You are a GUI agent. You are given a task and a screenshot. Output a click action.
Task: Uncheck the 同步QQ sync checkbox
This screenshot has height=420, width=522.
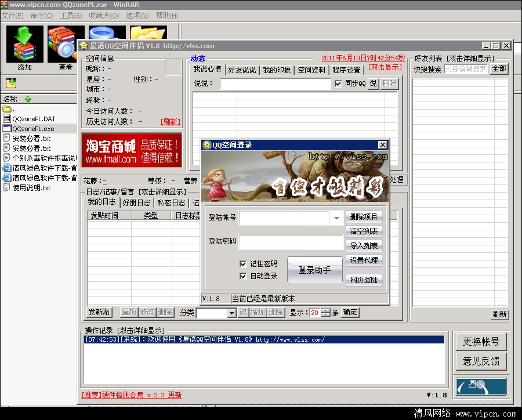(x=338, y=84)
